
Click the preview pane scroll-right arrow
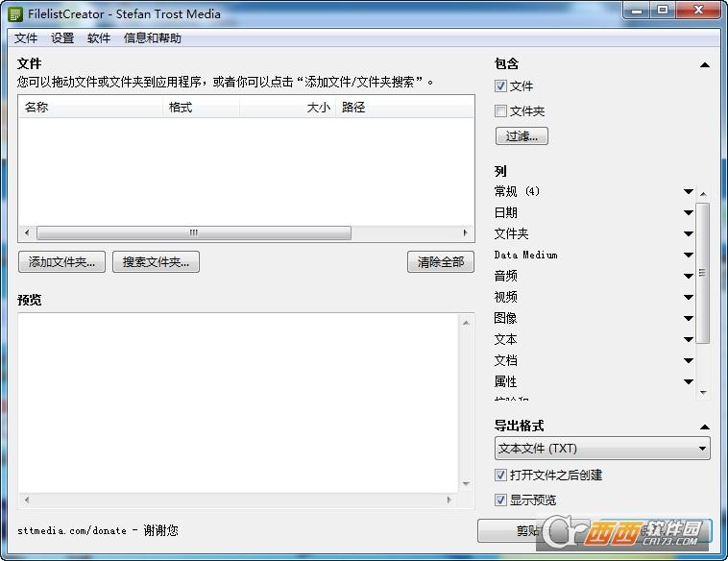click(x=449, y=500)
